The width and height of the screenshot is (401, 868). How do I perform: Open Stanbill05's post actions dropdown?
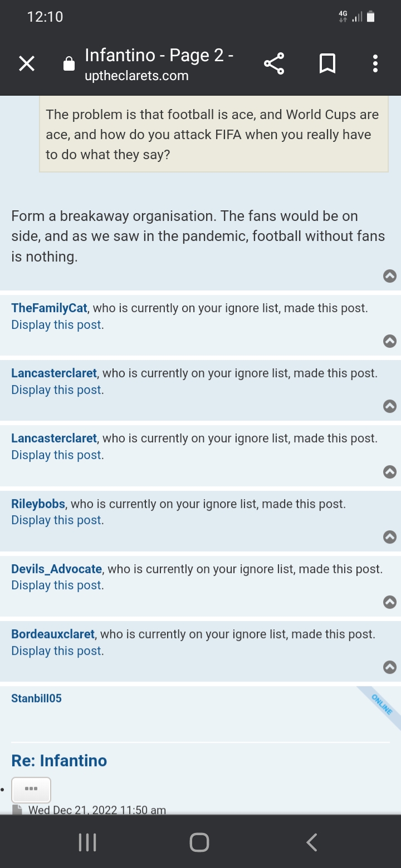coord(31,790)
